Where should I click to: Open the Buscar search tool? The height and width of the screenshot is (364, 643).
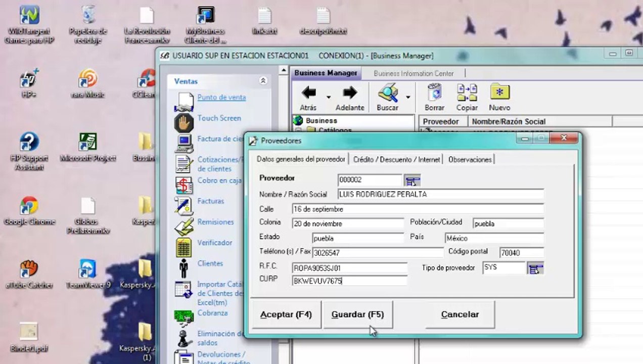click(x=388, y=93)
